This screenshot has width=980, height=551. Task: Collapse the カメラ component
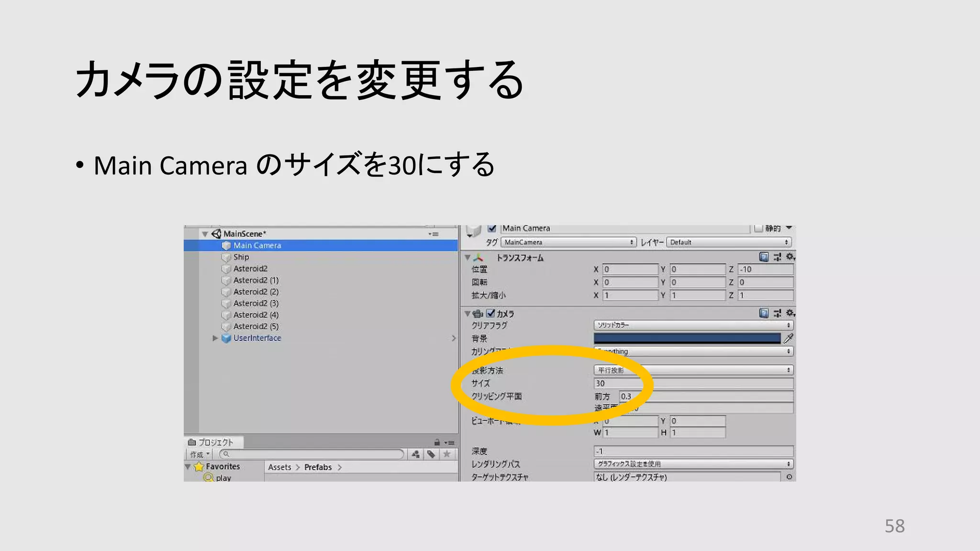pos(468,314)
